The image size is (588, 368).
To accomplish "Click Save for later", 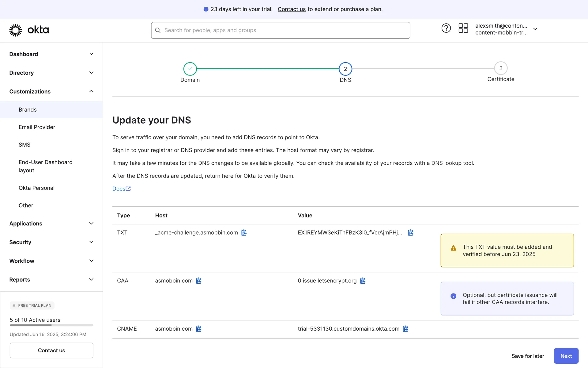I will (x=527, y=356).
